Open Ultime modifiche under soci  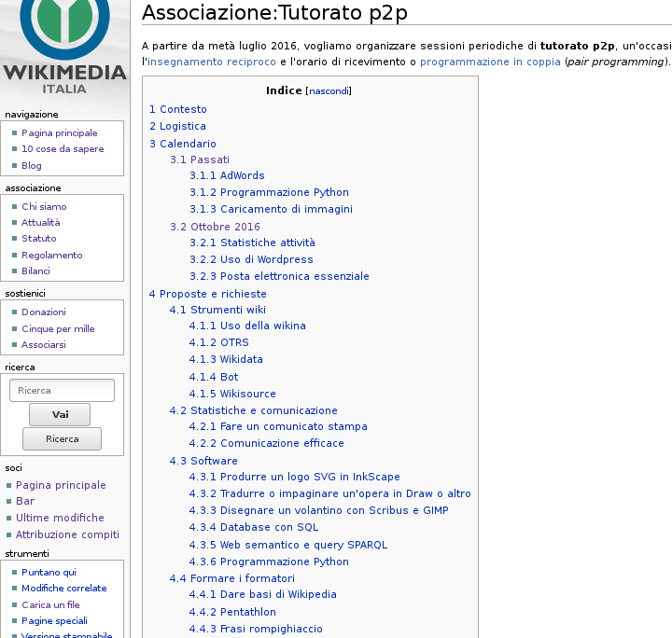[60, 518]
